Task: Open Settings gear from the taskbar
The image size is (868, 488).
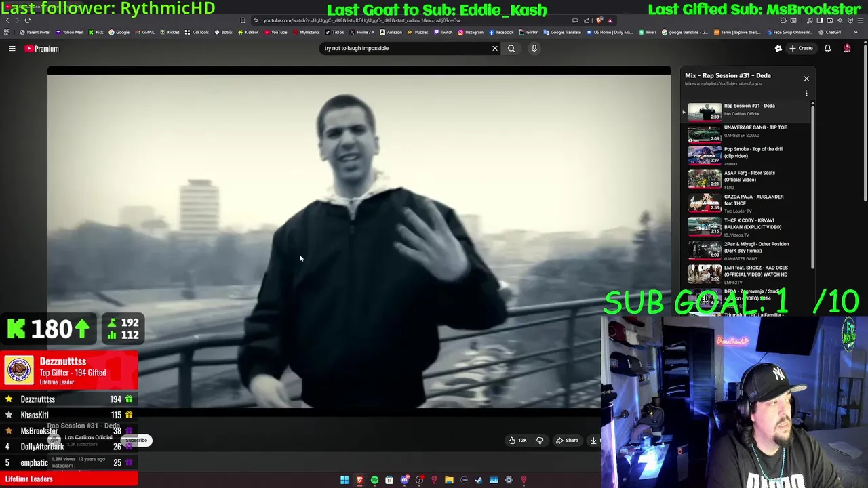Action: point(509,480)
